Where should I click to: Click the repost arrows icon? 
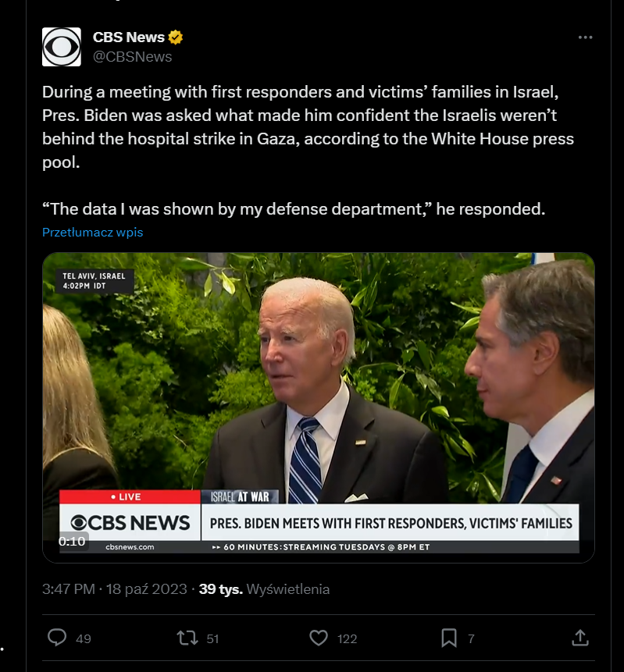(x=187, y=638)
